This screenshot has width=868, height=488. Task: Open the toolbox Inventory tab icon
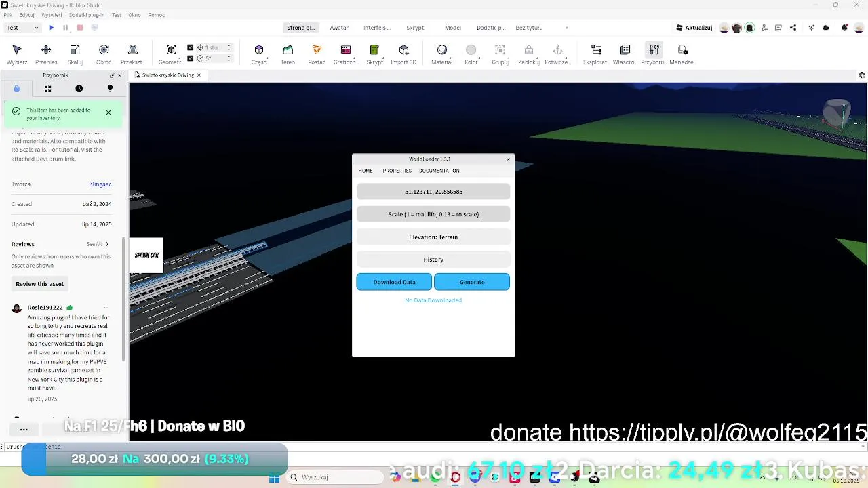point(47,88)
